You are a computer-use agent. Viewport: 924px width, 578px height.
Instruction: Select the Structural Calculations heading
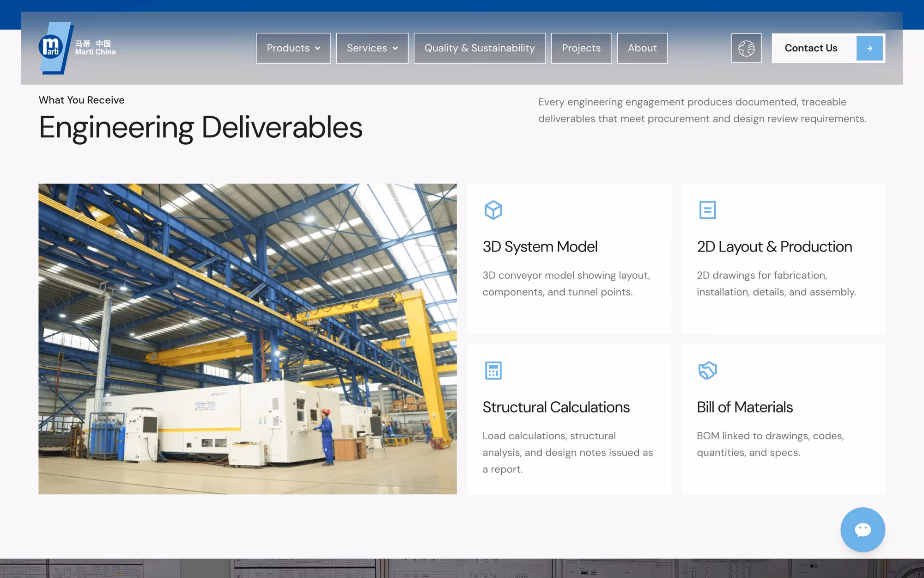click(556, 407)
